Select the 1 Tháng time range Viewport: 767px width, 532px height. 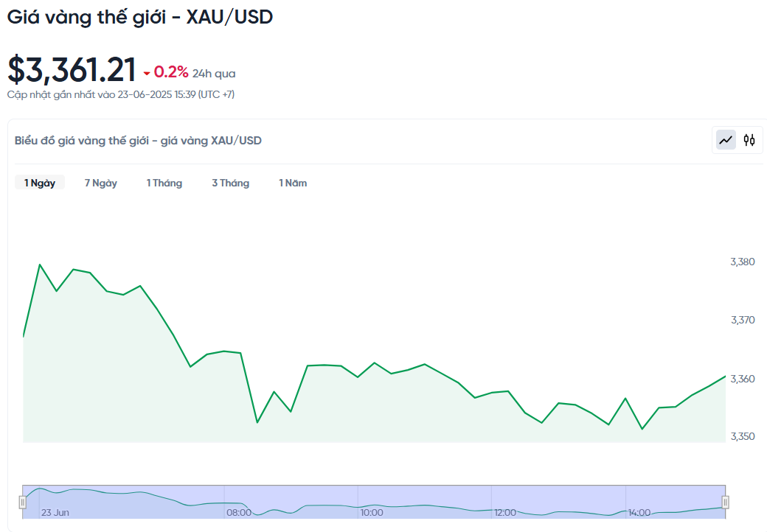164,183
